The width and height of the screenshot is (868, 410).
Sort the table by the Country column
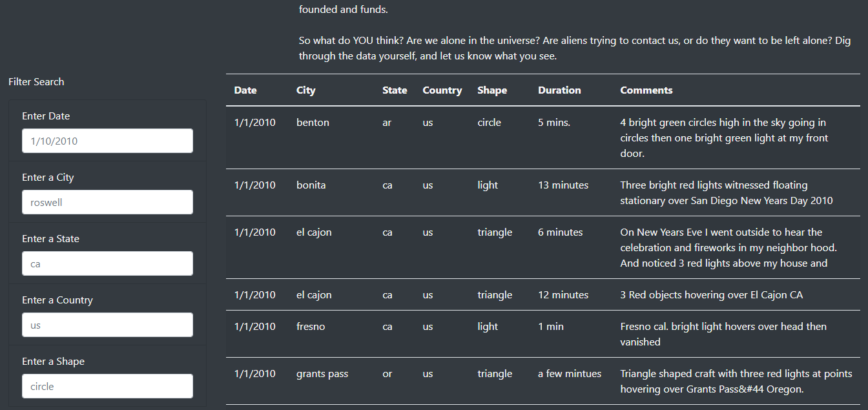point(442,90)
